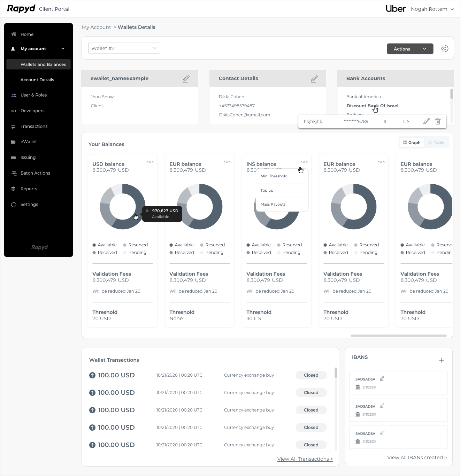The image size is (460, 476).
Task: Click the settings gear next to Actions
Action: pos(444,49)
